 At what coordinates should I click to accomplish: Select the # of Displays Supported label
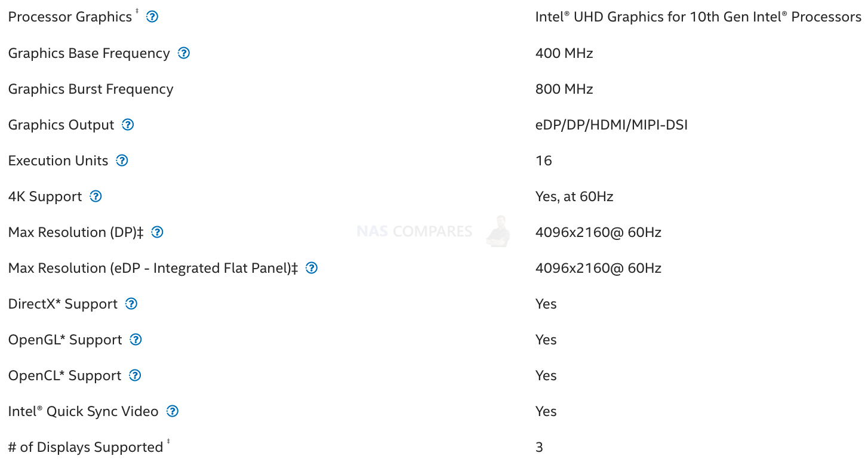pos(85,447)
